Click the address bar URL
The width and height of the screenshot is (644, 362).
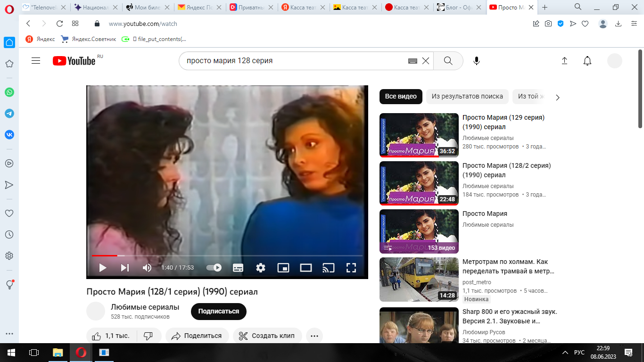point(143,24)
